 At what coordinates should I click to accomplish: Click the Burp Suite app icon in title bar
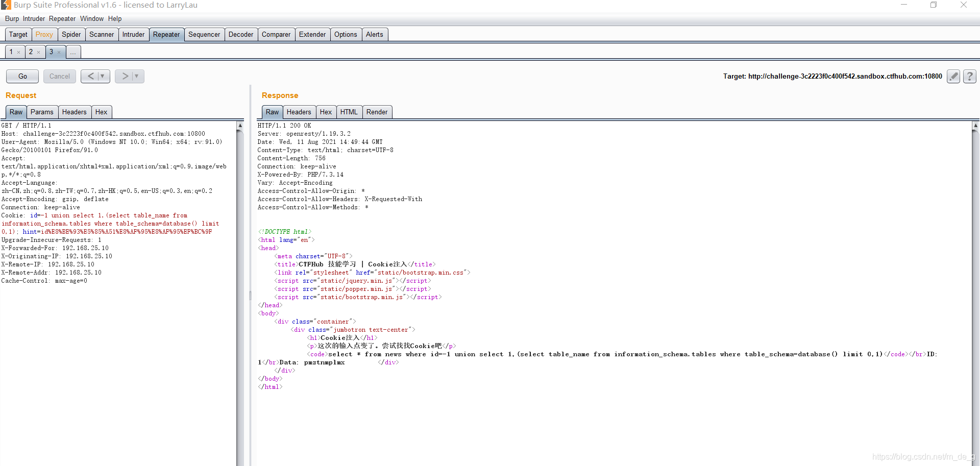6,5
